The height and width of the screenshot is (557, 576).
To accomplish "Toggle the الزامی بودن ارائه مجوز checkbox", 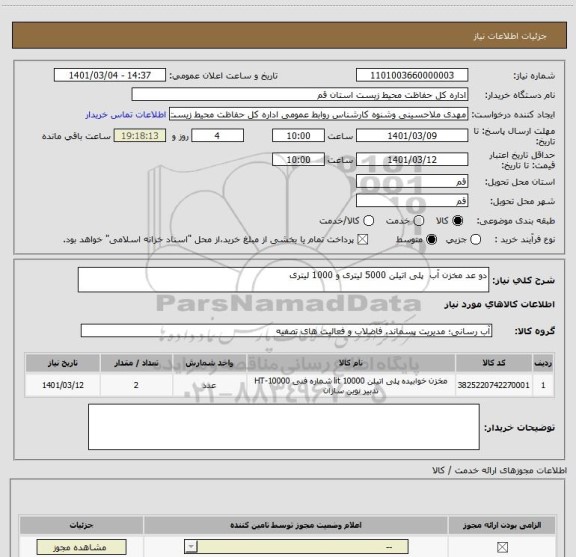I will coord(502,547).
